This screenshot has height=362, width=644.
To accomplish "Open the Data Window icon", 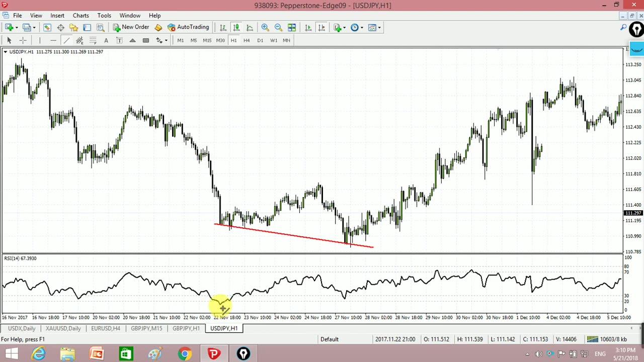I will pos(60,27).
